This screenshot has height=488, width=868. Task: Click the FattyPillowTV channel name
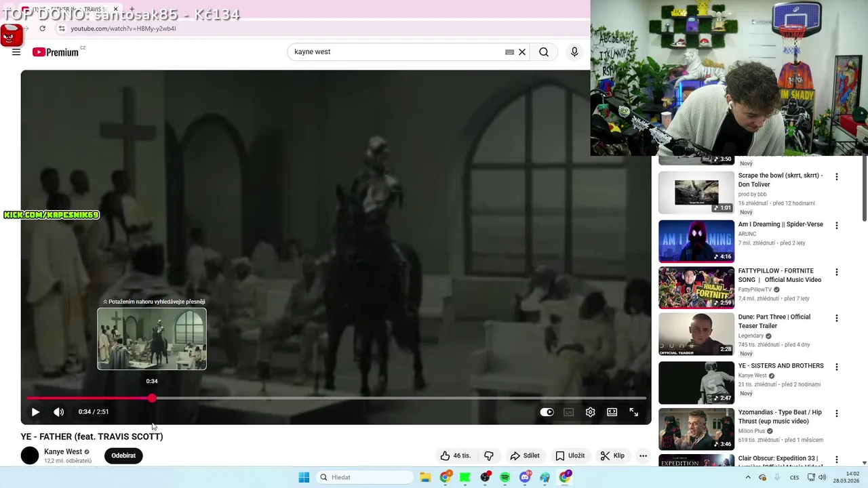pyautogui.click(x=755, y=289)
